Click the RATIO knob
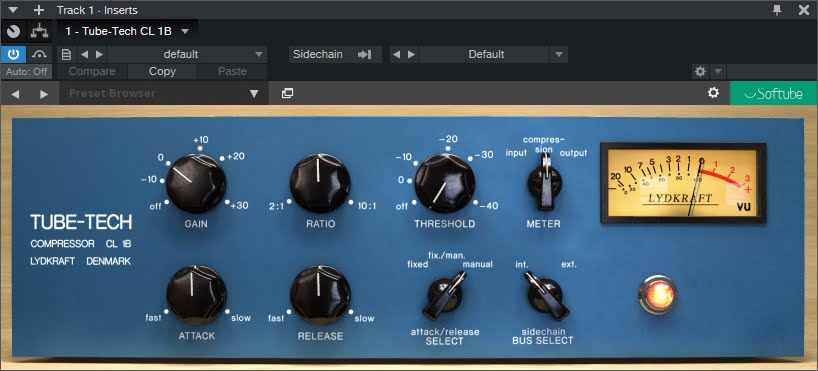Image resolution: width=818 pixels, height=371 pixels. click(x=320, y=183)
